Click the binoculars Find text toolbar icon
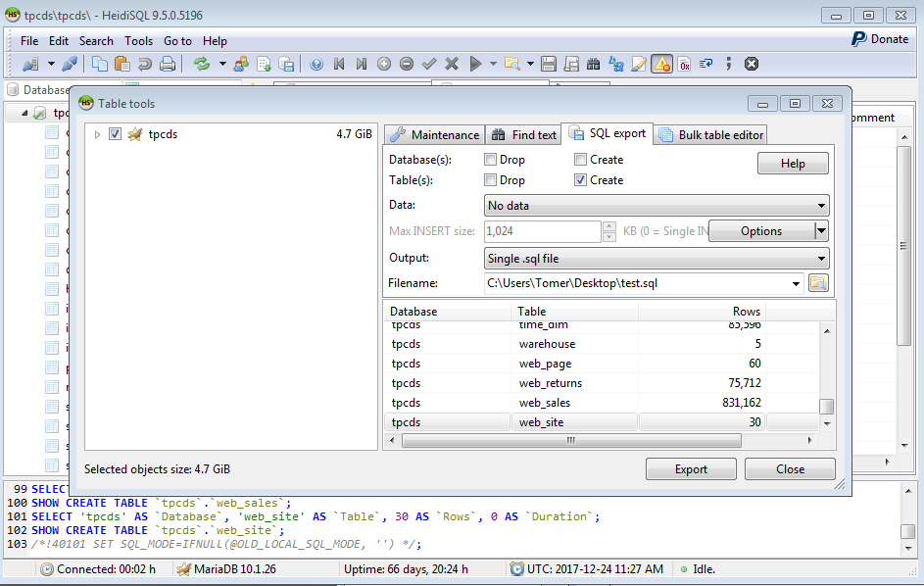Viewport: 924px width, 586px height. [x=594, y=64]
